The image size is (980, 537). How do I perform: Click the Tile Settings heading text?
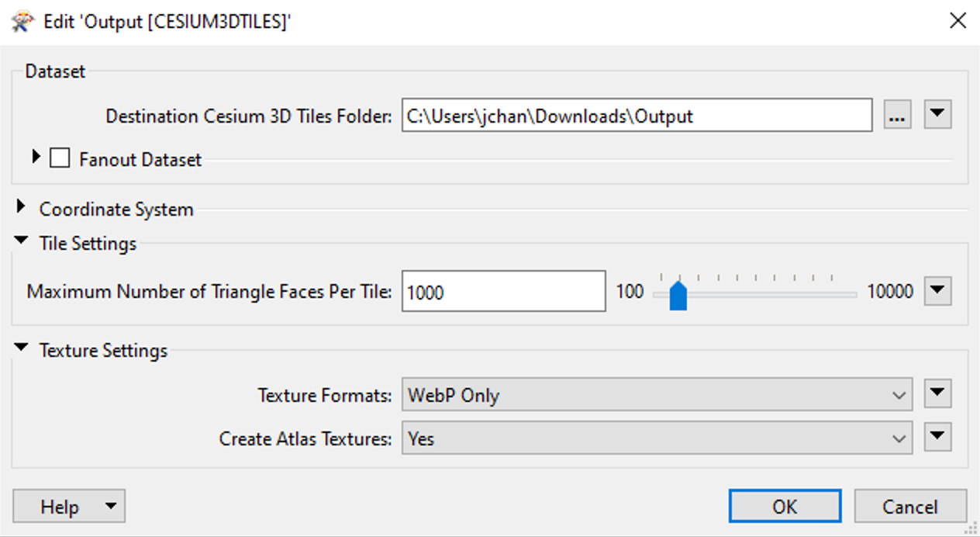(x=88, y=243)
